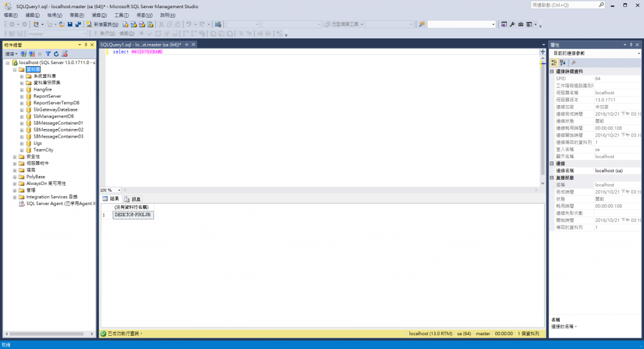The width and height of the screenshot is (644, 349).
Task: Open the master database dropdown
Action: click(x=85, y=34)
